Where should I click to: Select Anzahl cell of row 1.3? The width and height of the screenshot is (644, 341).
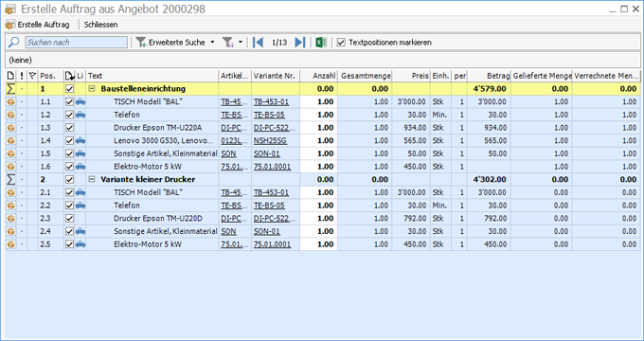(319, 128)
